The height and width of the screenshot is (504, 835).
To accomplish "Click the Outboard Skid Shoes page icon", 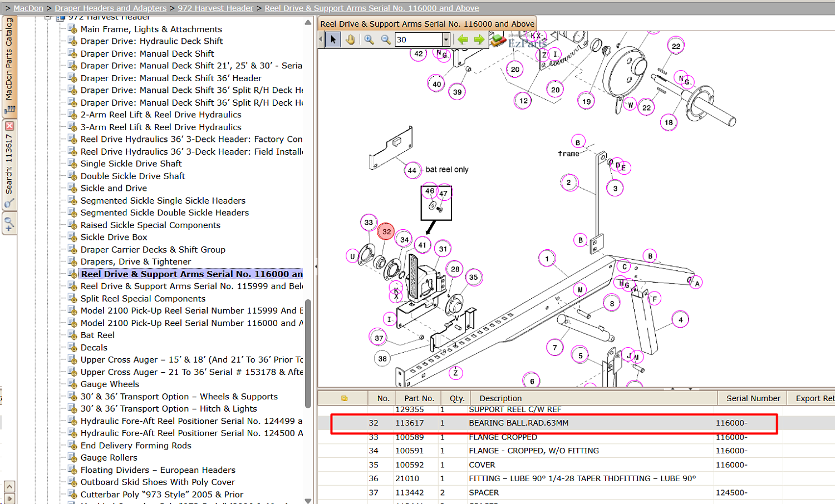I will (x=72, y=482).
